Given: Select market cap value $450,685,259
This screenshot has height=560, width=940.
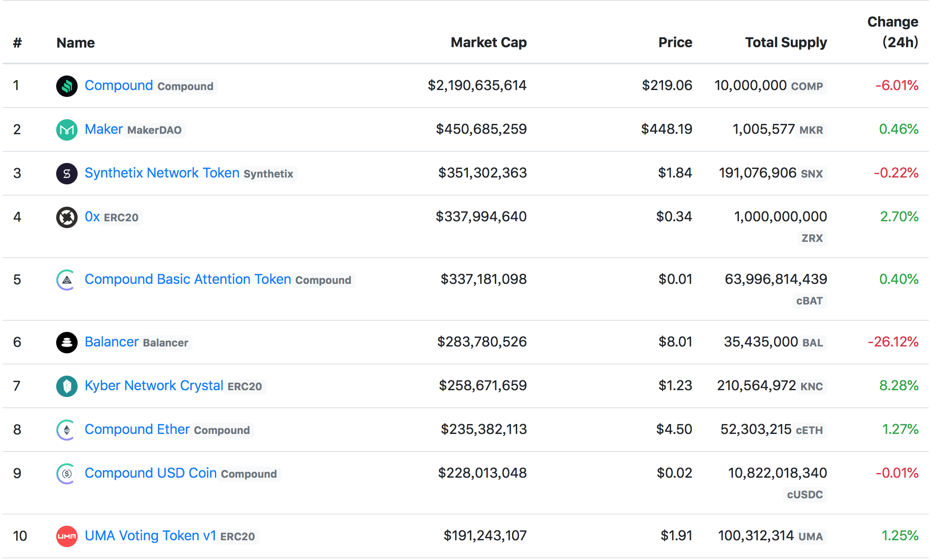Looking at the screenshot, I should pyautogui.click(x=481, y=129).
